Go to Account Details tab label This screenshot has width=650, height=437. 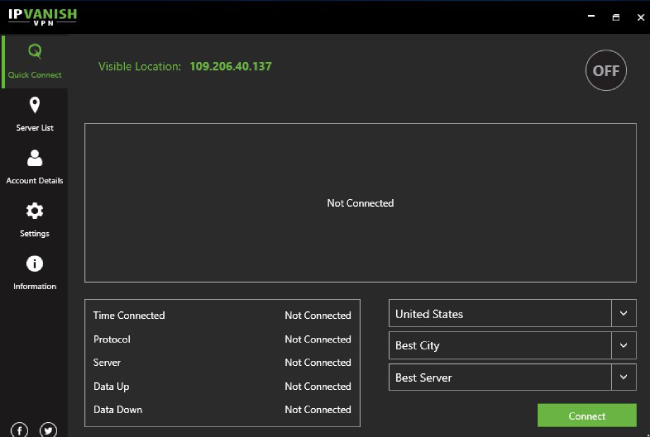35,180
